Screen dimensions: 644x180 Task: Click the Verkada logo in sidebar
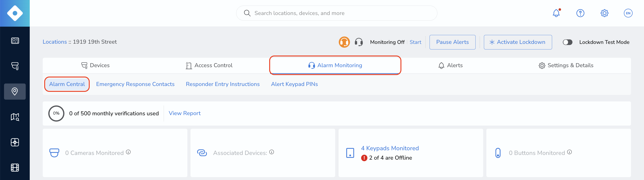[x=15, y=13]
